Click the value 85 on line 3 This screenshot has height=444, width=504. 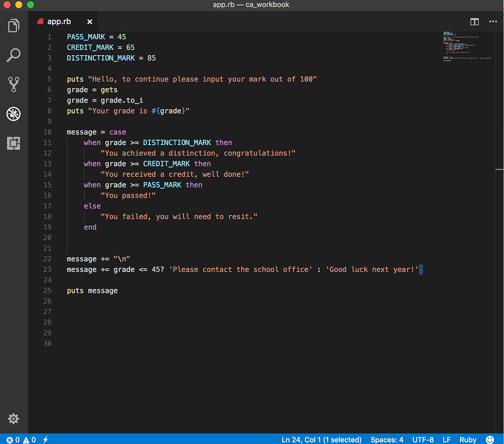152,58
